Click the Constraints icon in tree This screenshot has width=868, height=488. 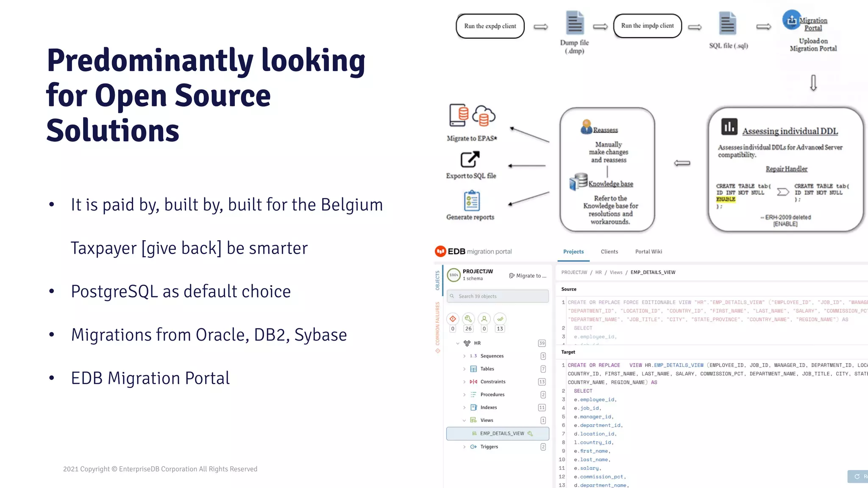tap(473, 382)
